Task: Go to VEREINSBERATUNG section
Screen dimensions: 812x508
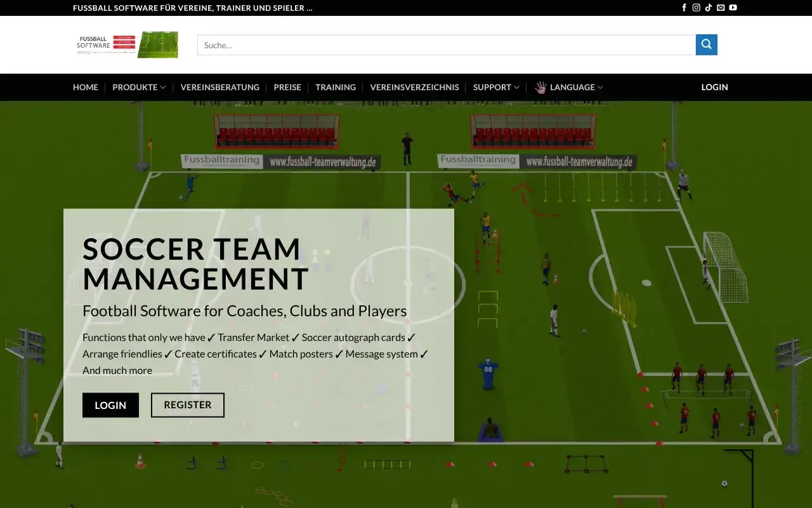Action: (x=220, y=87)
